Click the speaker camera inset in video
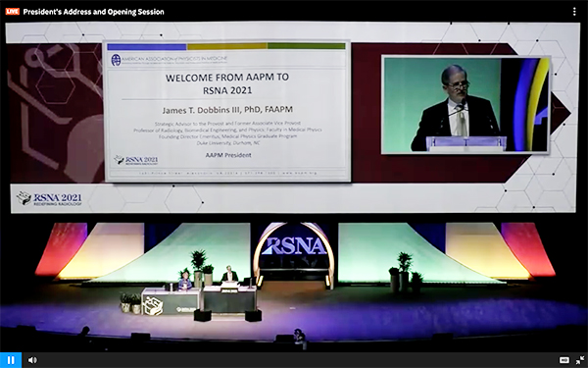This screenshot has width=588, height=368. 465,105
